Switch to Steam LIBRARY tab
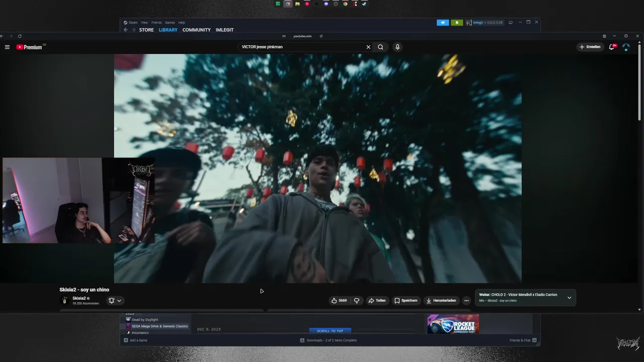 click(168, 30)
